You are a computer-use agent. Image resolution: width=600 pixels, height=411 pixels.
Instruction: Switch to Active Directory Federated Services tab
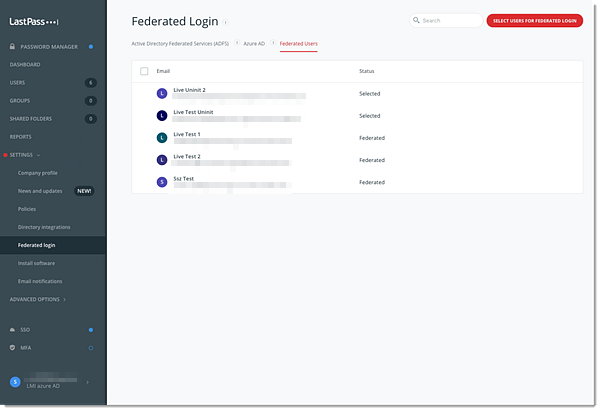(x=180, y=44)
